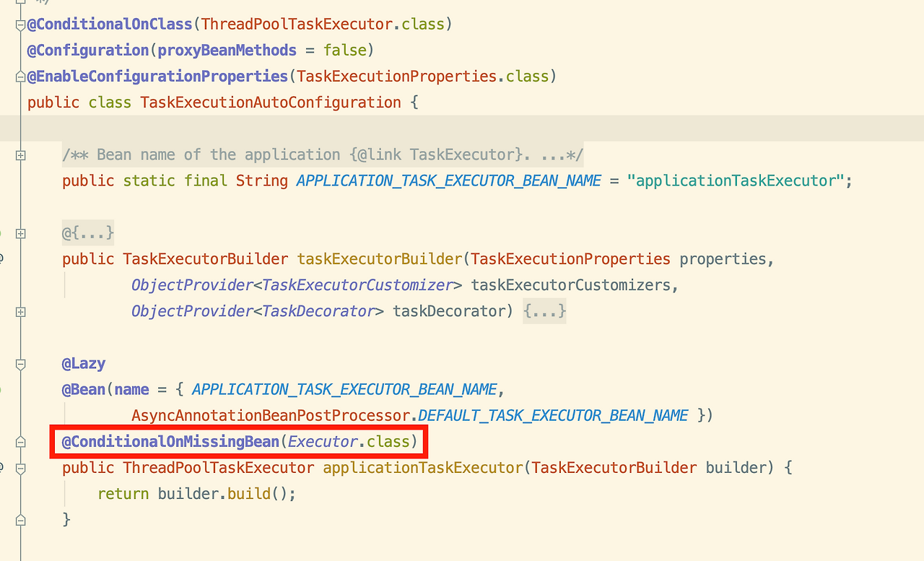
Task: Place caret on the highlighted empty line
Action: 462,128
